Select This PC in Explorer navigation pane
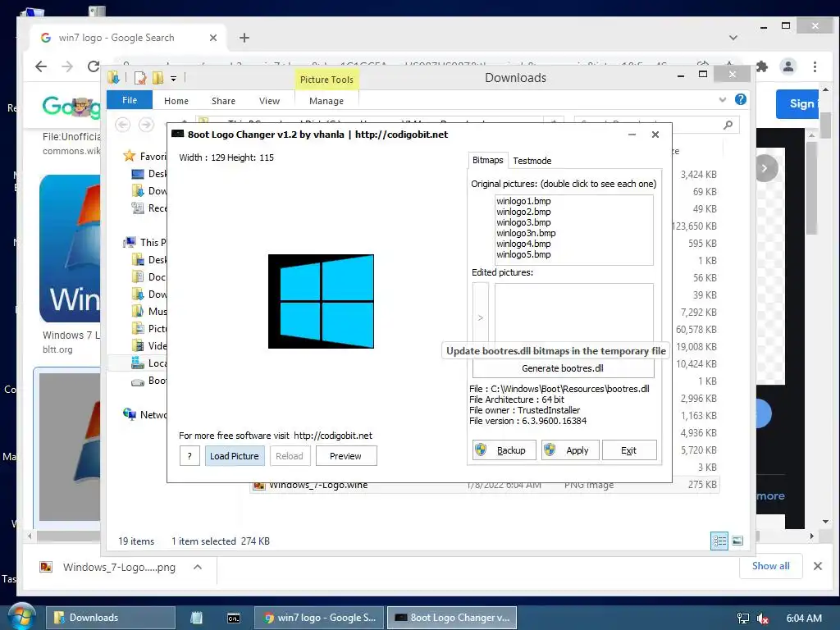This screenshot has height=630, width=840. [x=144, y=242]
